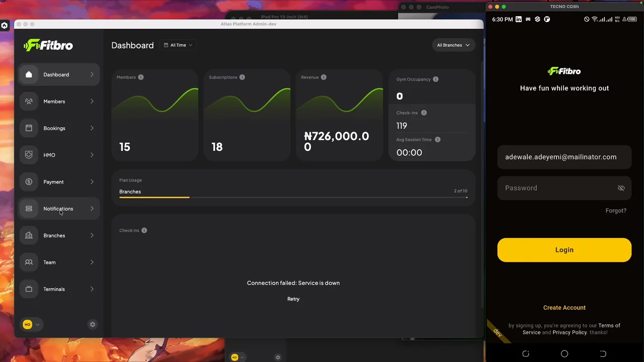Click the info icon next to Check-Ins 119
The image size is (644, 362).
coord(424,113)
